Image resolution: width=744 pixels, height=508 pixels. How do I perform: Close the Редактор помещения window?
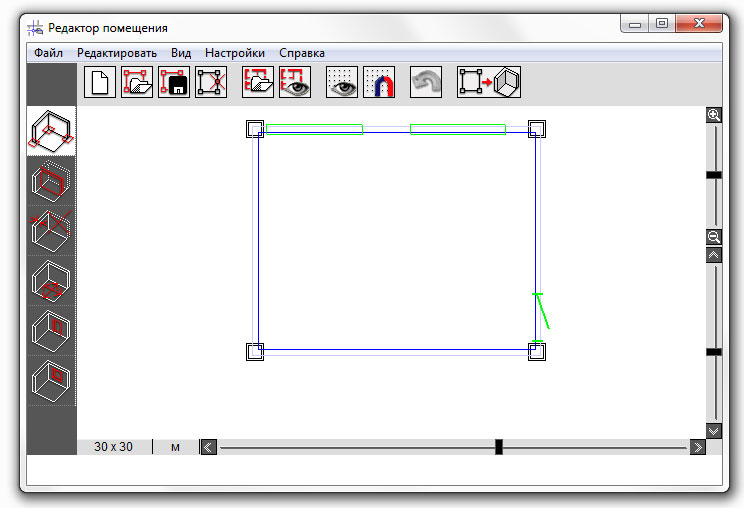(699, 24)
